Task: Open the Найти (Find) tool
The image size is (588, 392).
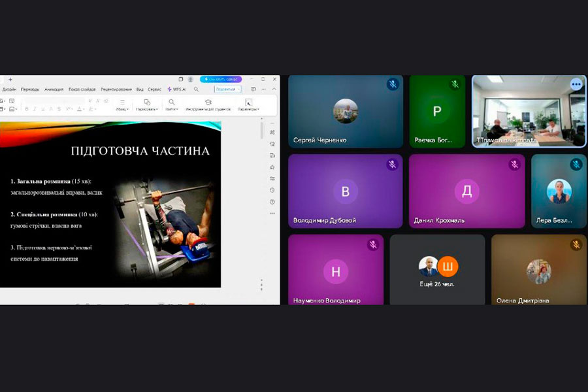Action: coord(171,105)
